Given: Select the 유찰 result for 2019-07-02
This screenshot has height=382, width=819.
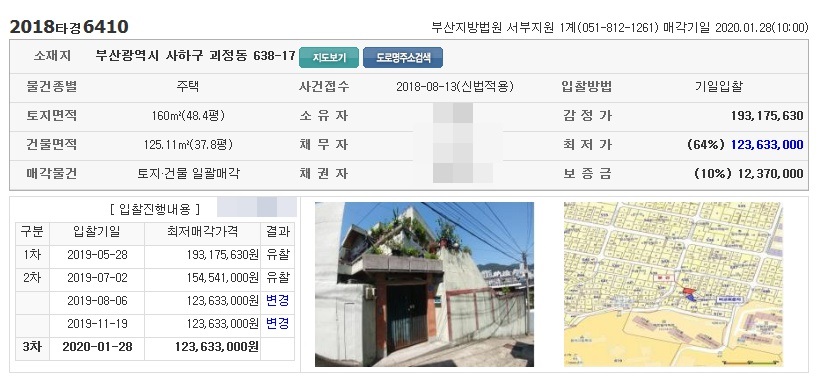Looking at the screenshot, I should (277, 277).
